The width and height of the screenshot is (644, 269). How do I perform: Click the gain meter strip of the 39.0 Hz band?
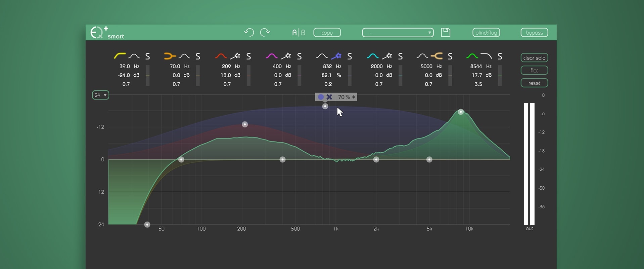point(147,75)
